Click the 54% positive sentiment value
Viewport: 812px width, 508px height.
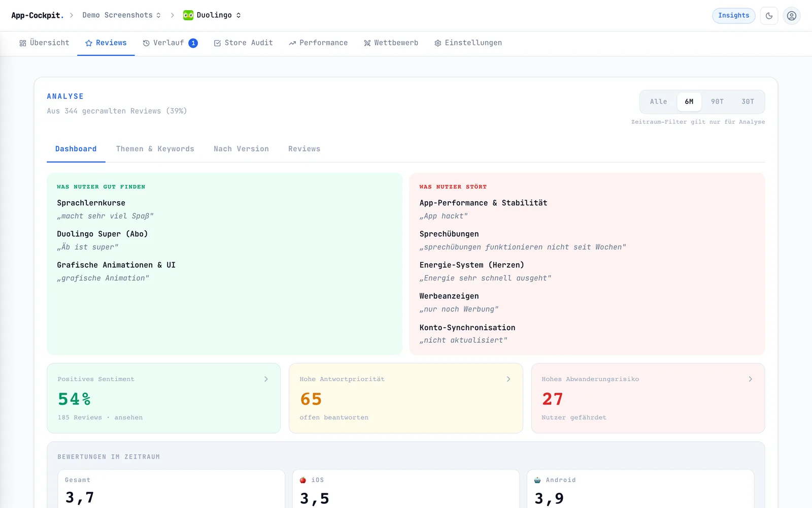point(75,399)
